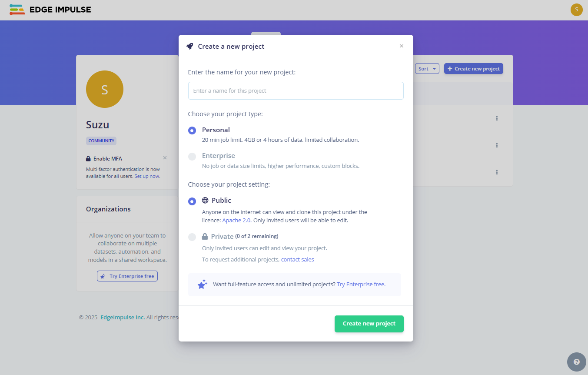Open the first project's three-dot menu

pos(497,118)
